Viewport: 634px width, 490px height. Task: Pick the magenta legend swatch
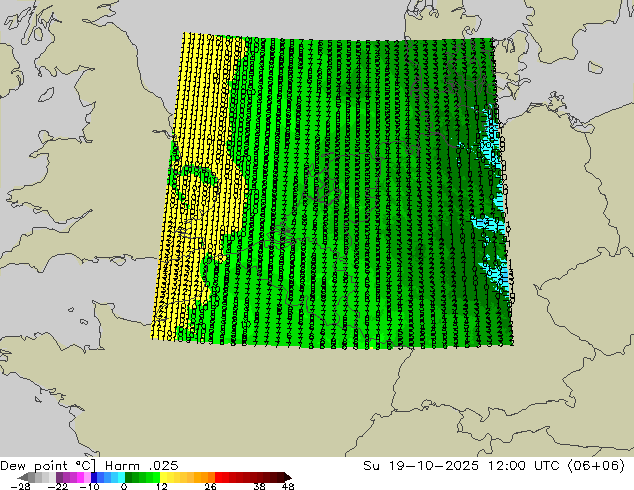coord(80,477)
